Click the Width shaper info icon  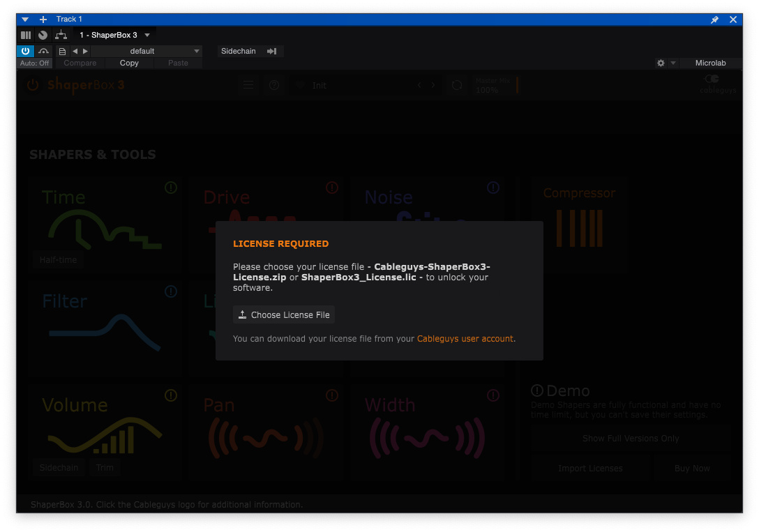493,395
